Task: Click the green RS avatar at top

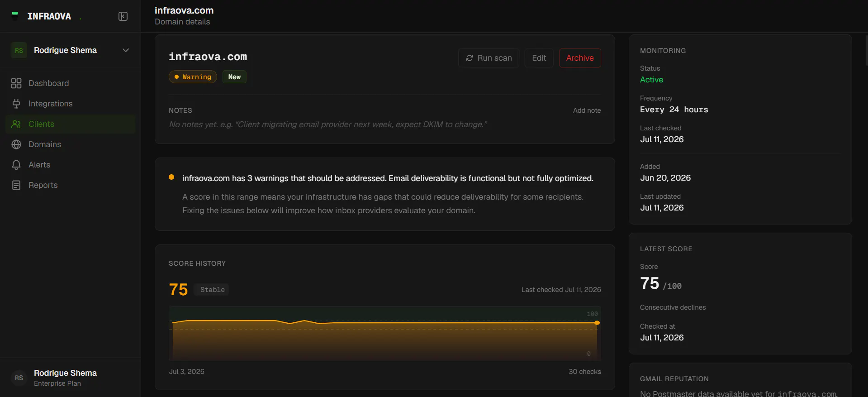Action: [19, 50]
